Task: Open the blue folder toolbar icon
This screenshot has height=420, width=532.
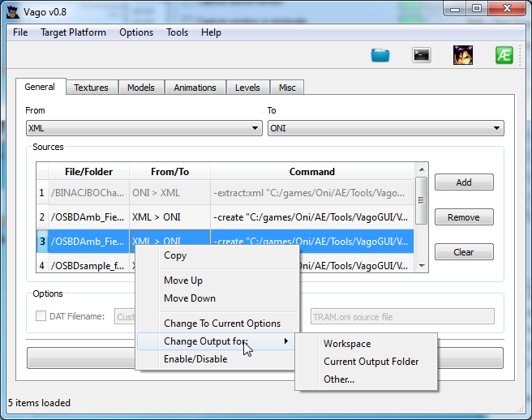Action: [x=380, y=55]
